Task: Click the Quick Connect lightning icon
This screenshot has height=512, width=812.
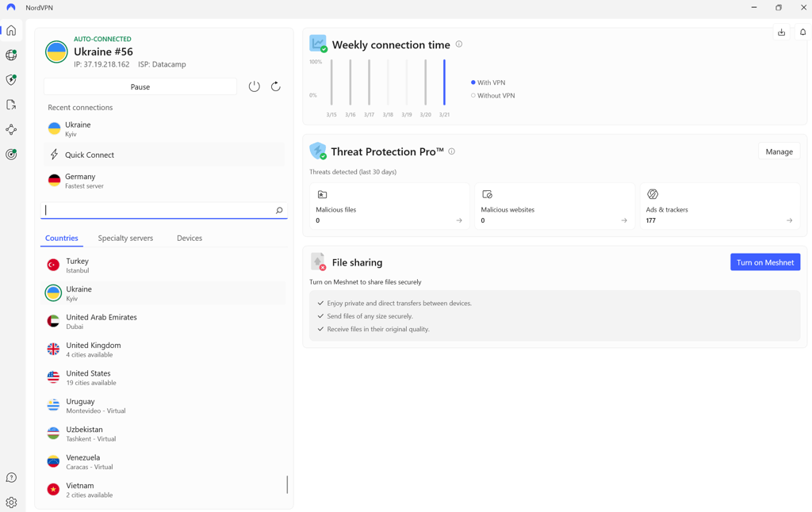Action: click(x=55, y=155)
